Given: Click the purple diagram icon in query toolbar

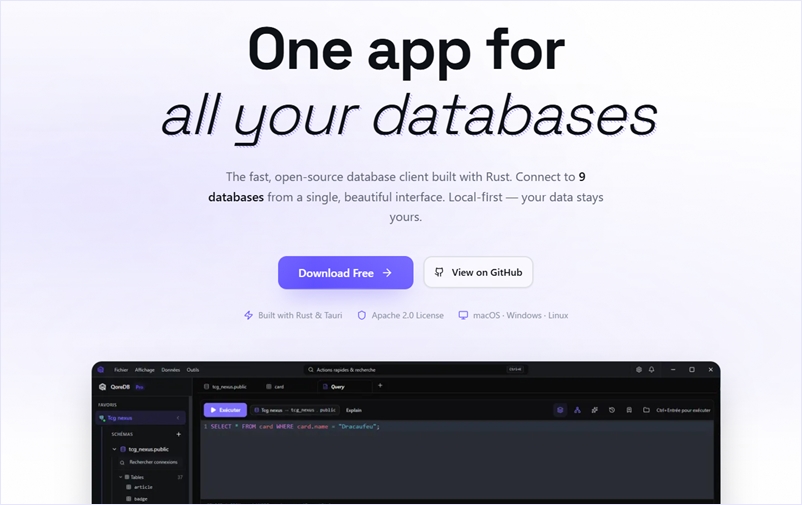Looking at the screenshot, I should [x=577, y=410].
